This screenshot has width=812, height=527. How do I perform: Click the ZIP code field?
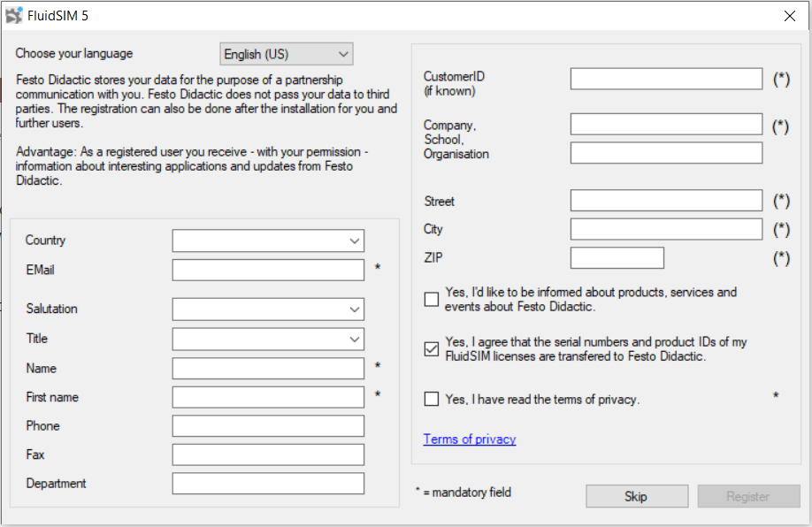[617, 258]
